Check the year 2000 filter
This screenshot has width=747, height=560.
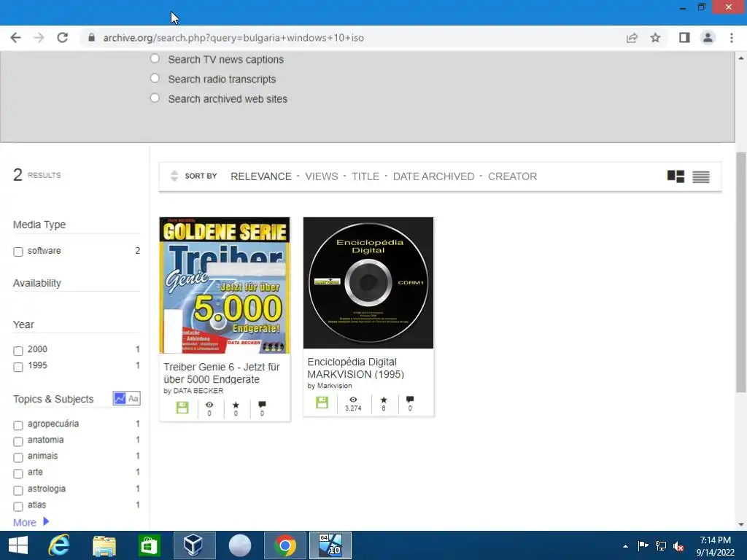pos(18,351)
